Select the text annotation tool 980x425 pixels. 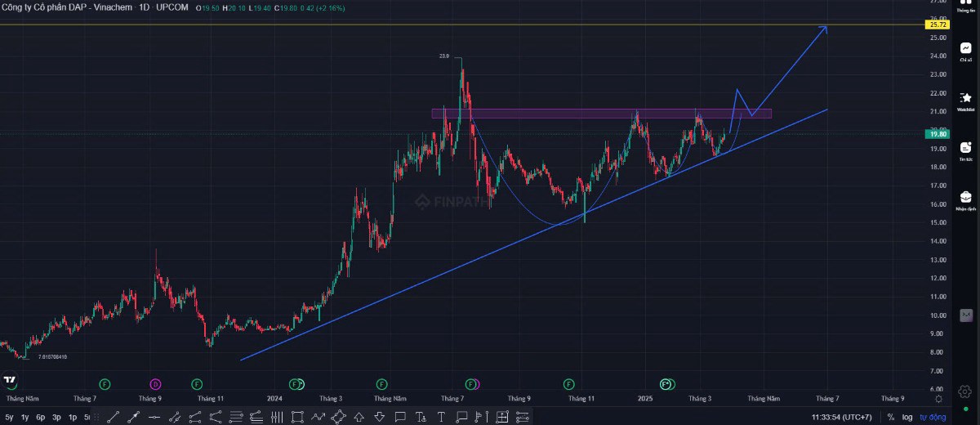(441, 416)
